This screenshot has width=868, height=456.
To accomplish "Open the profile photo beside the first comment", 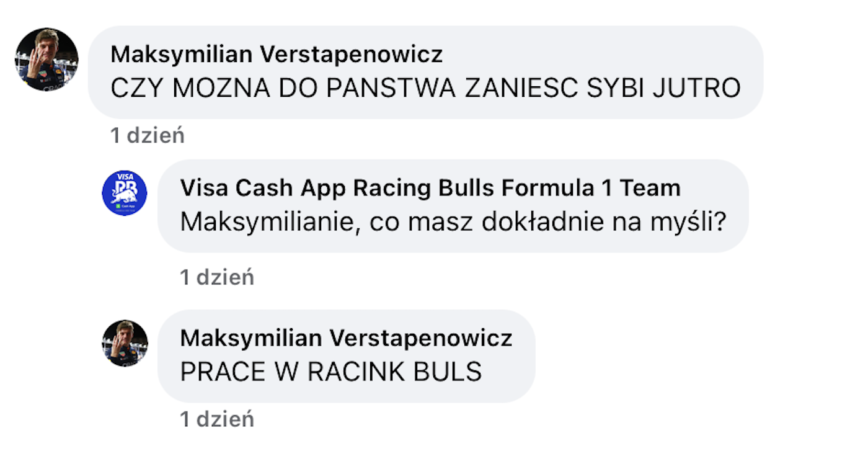I will [46, 60].
